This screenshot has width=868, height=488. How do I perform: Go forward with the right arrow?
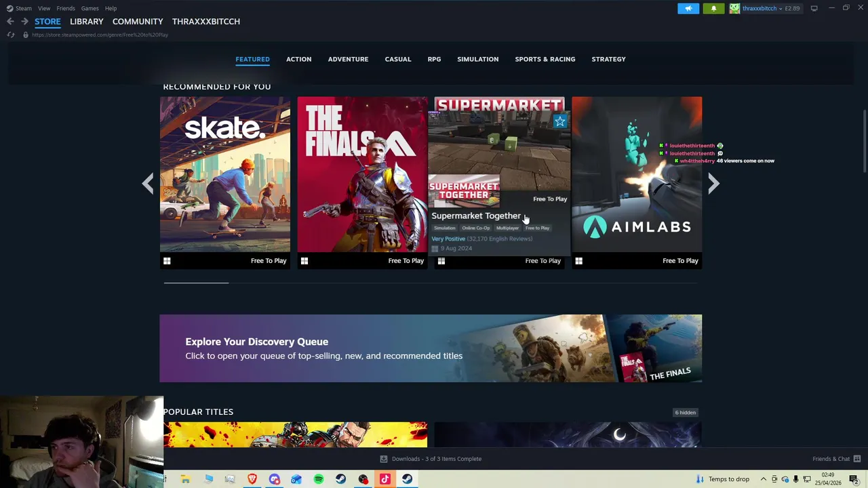[24, 22]
